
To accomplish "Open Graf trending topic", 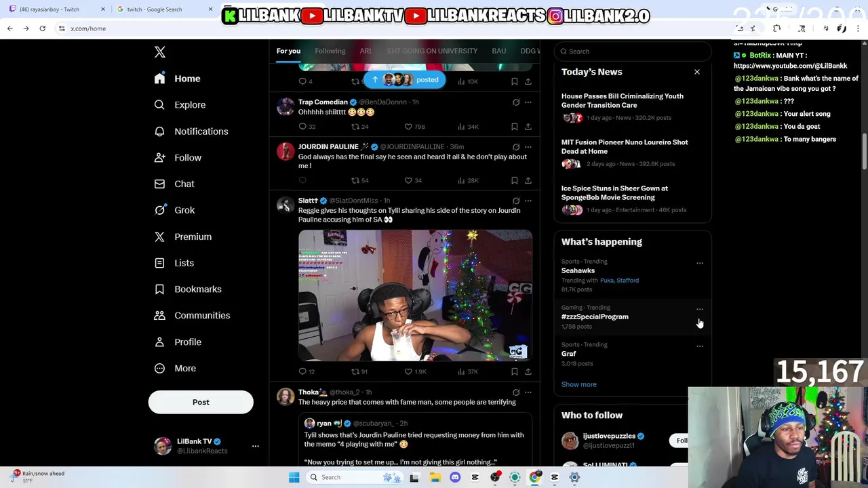I will point(633,354).
